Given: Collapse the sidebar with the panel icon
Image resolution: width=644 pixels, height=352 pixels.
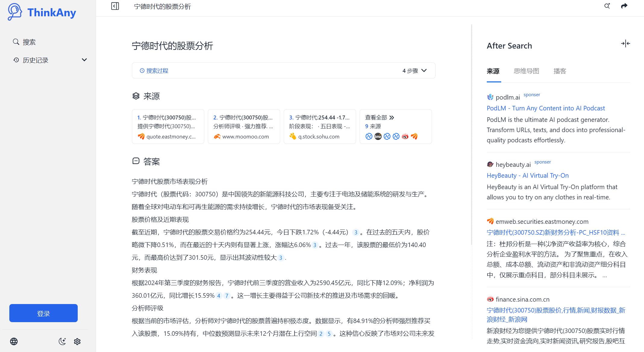Looking at the screenshot, I should tap(115, 6).
